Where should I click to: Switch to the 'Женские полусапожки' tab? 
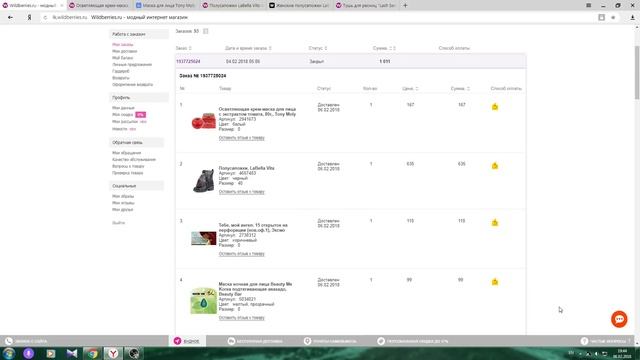pos(299,5)
